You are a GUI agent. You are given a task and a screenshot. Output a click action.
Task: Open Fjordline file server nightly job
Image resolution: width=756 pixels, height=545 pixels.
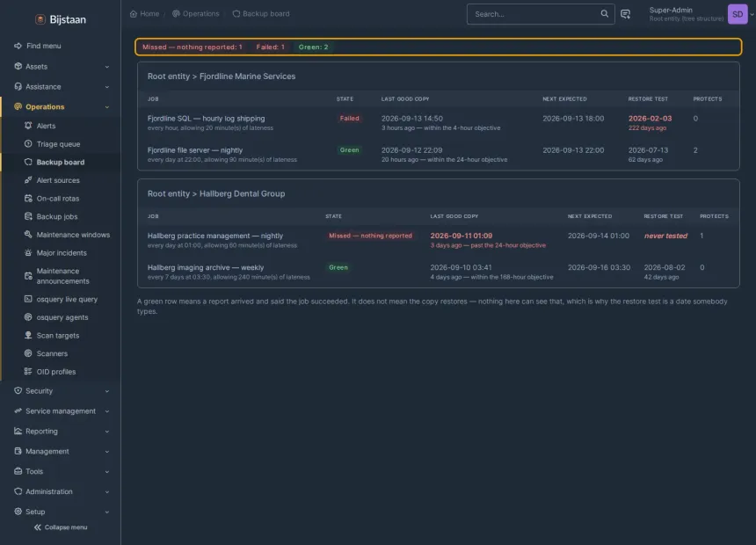tap(195, 150)
